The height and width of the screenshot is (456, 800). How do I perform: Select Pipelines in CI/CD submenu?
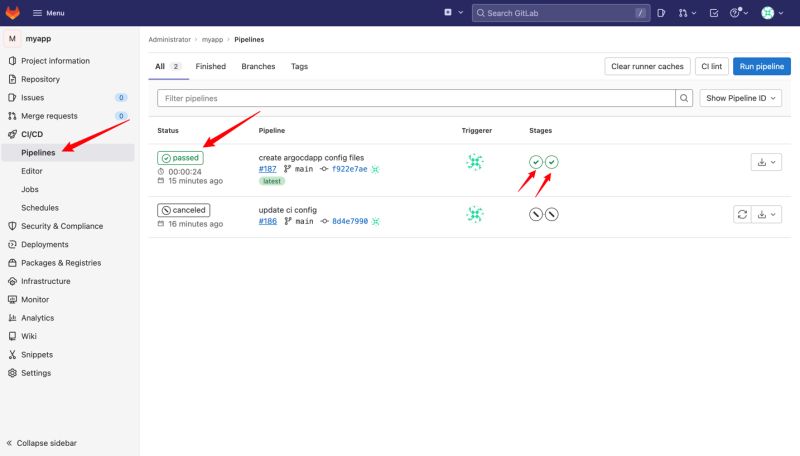tap(38, 153)
